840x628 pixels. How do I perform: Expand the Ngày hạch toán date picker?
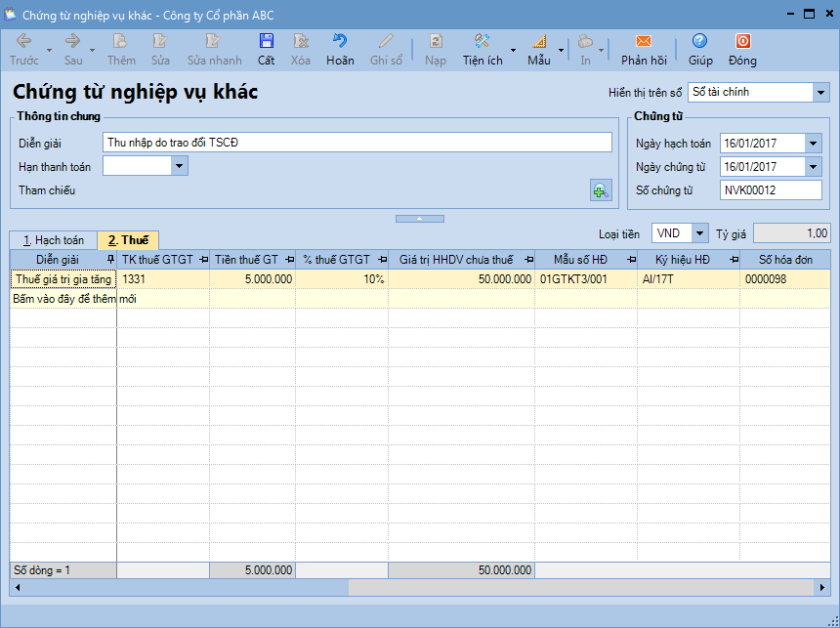coord(814,144)
